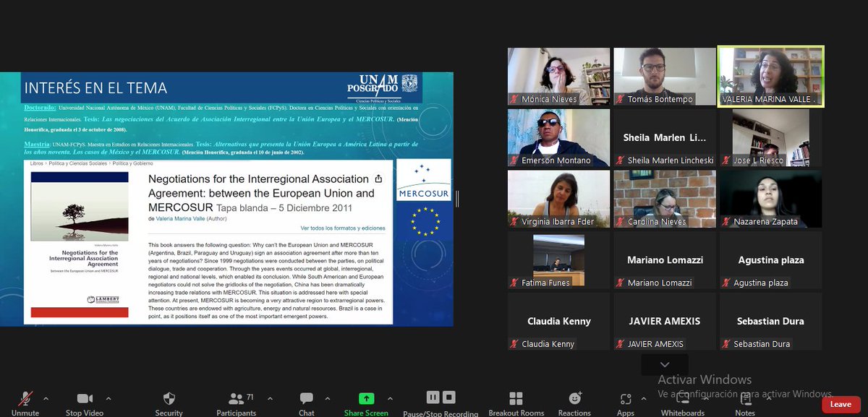868x417 pixels.
Task: Select Agustina plaza participant tile
Action: click(x=770, y=260)
